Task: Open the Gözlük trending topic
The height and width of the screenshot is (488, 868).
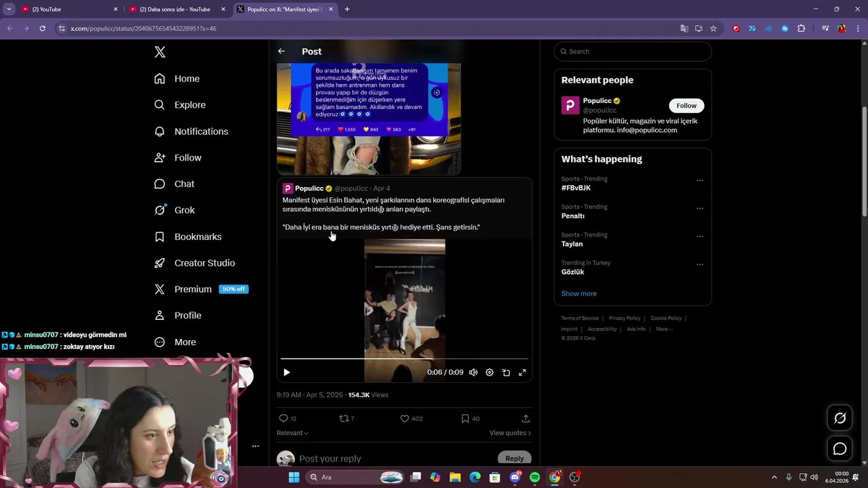Action: 573,272
